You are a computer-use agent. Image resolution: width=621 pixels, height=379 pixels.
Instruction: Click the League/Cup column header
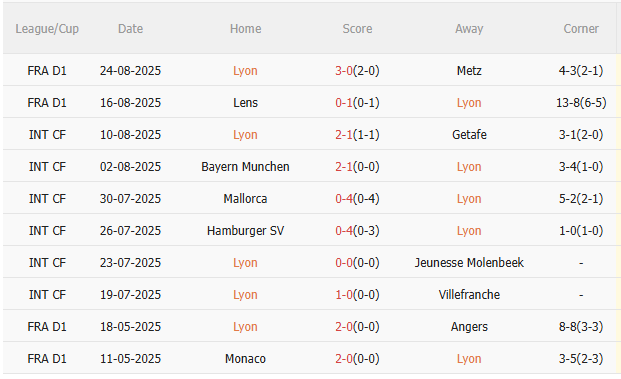tap(47, 29)
